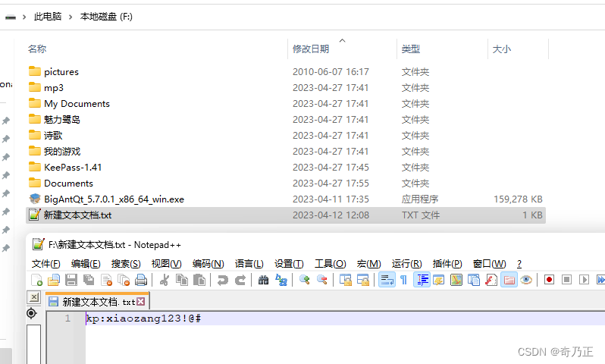605x364 pixels.
Task: Open the 工具(O) menu
Action: tap(331, 264)
